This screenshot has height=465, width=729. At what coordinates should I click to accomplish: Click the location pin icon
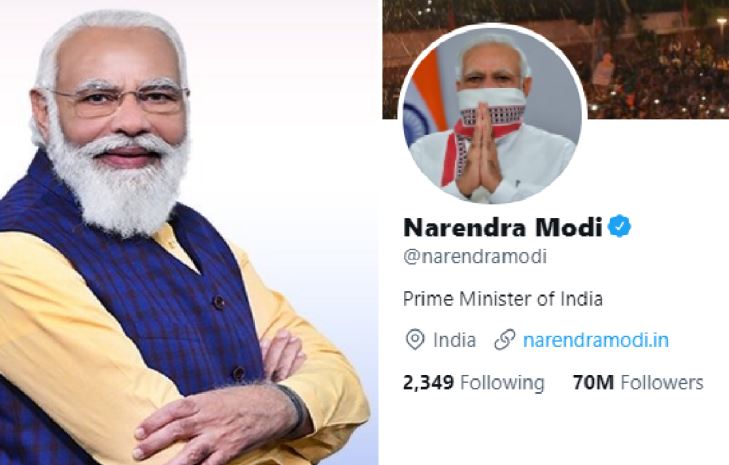(415, 340)
